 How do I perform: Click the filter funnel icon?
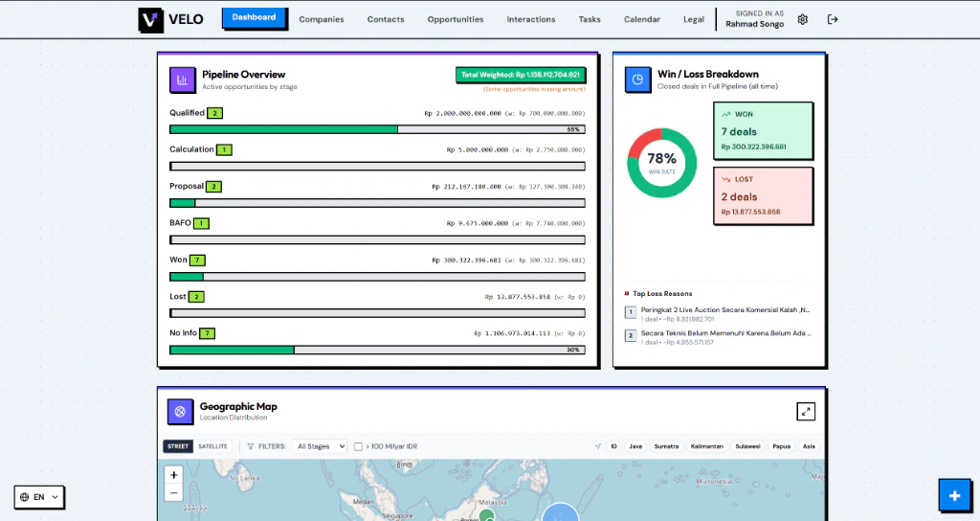click(250, 446)
